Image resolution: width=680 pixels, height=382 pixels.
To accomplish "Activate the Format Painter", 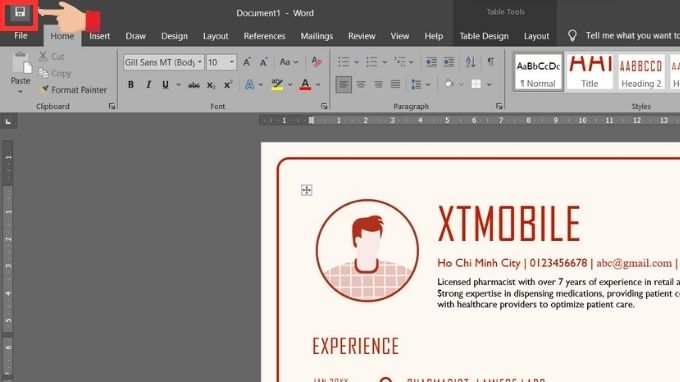I will tap(73, 90).
